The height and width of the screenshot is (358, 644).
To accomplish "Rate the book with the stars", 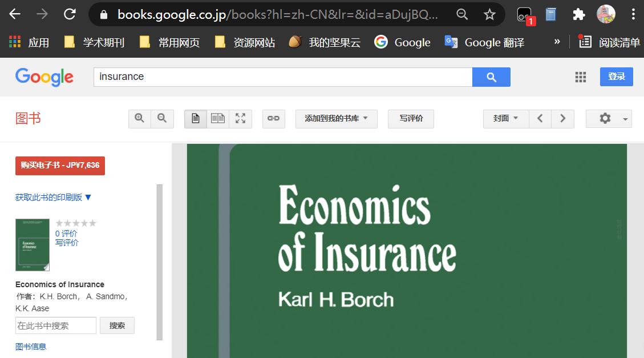I will coord(76,223).
